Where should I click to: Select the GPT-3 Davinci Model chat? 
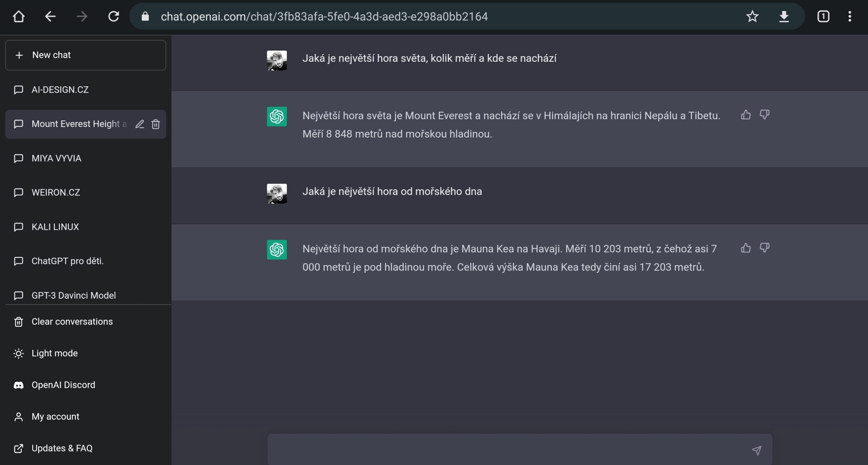(86, 295)
